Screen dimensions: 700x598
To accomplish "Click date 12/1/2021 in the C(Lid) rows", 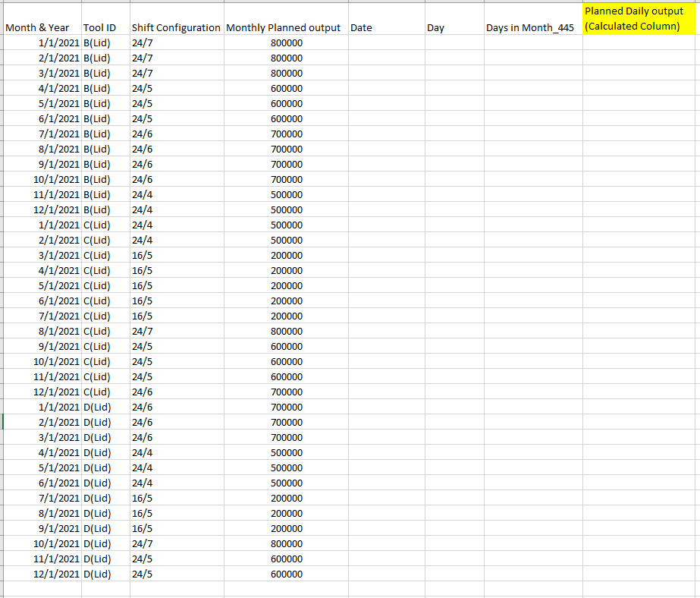I will (42, 392).
